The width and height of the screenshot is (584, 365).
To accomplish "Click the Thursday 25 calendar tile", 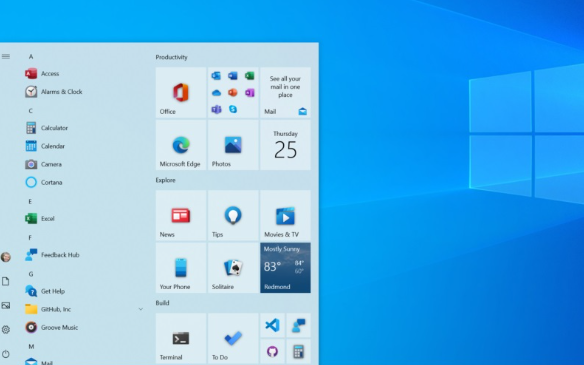I will (285, 145).
